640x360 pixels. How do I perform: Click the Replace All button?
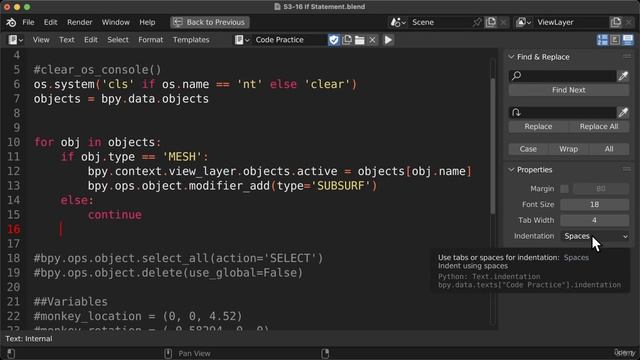point(599,127)
